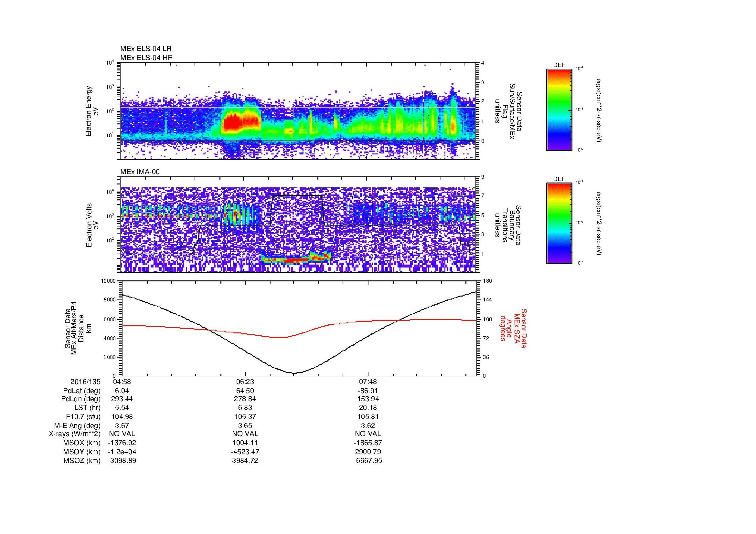Screen dimensions: 756x534
Task: Click the red 'MEx SZA Angle' axis label
Action: point(513,328)
